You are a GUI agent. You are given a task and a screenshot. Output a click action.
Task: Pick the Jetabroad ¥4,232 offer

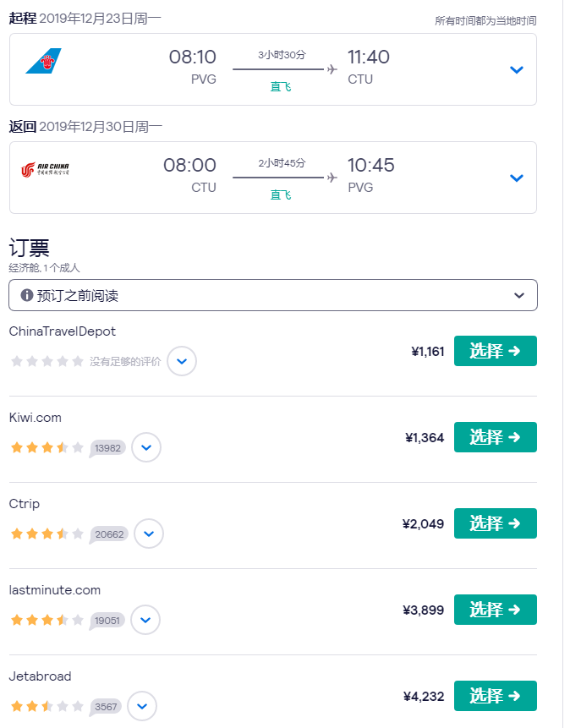pyautogui.click(x=495, y=696)
